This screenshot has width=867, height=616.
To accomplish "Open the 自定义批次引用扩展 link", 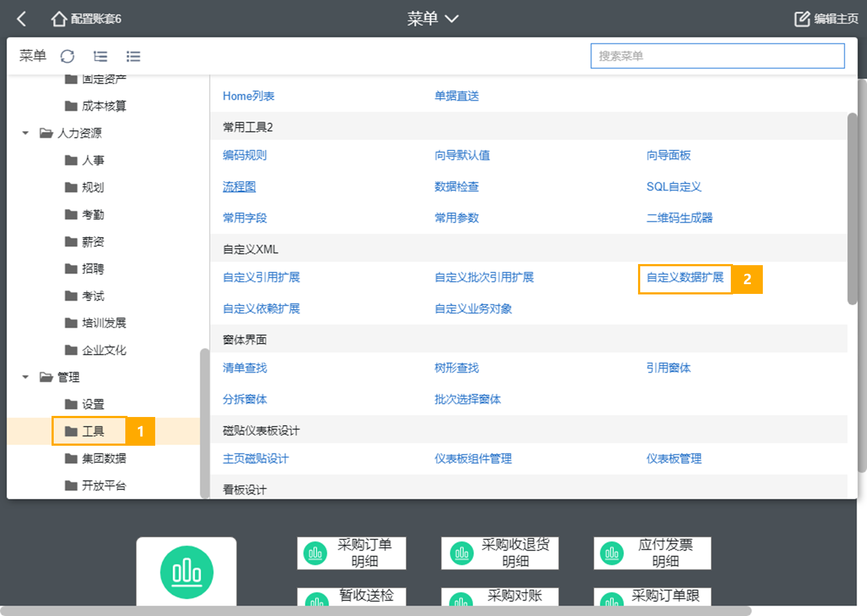I will click(484, 277).
